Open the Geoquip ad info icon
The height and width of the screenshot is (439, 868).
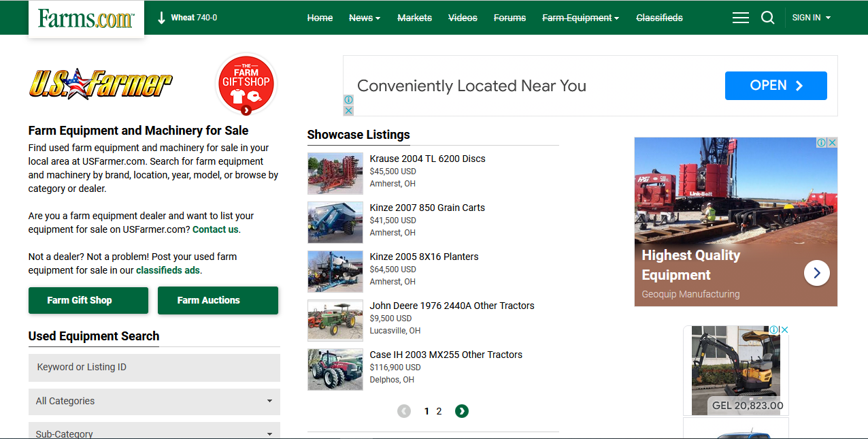(x=822, y=143)
